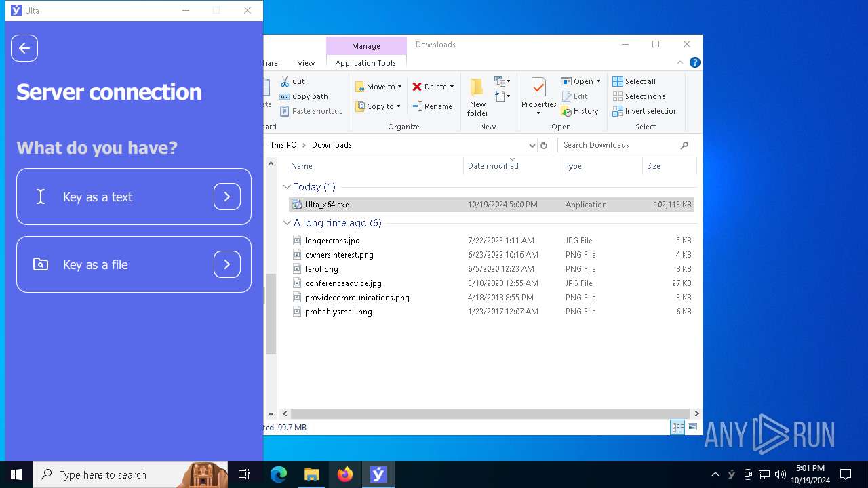Screen dimensions: 868x488
Task: Choose the Key as a file option
Action: pos(134,264)
